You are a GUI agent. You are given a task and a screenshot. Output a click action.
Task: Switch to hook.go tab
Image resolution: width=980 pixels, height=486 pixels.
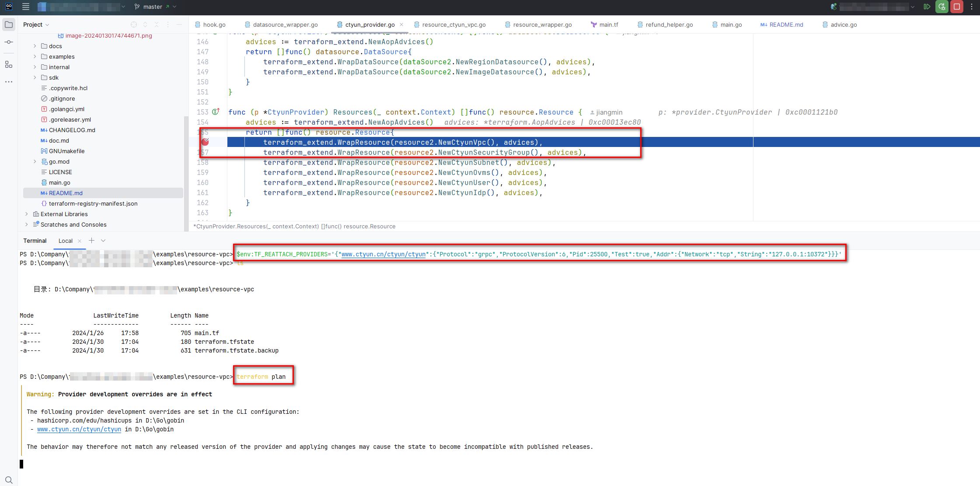(x=210, y=24)
